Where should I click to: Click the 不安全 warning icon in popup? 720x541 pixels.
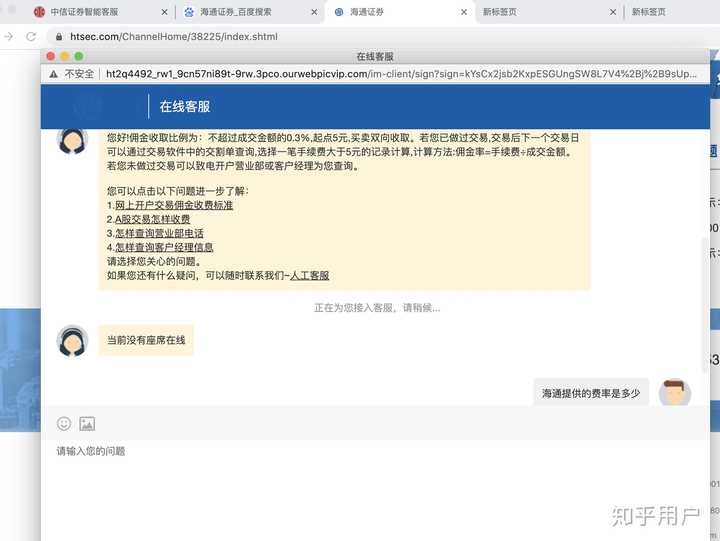click(x=54, y=74)
